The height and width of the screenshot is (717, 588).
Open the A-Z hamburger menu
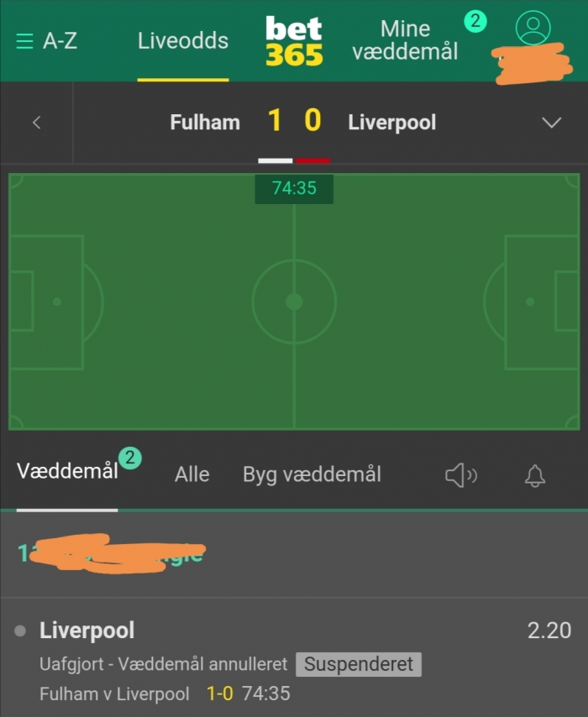coord(46,41)
